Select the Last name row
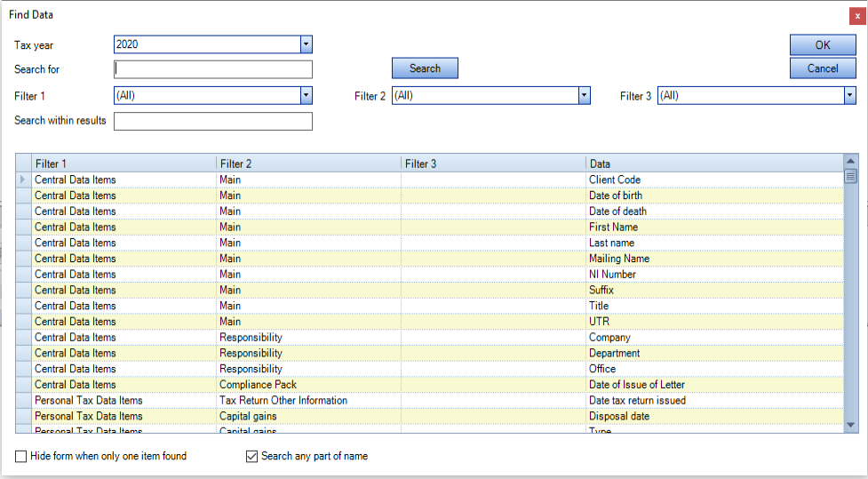 click(429, 243)
